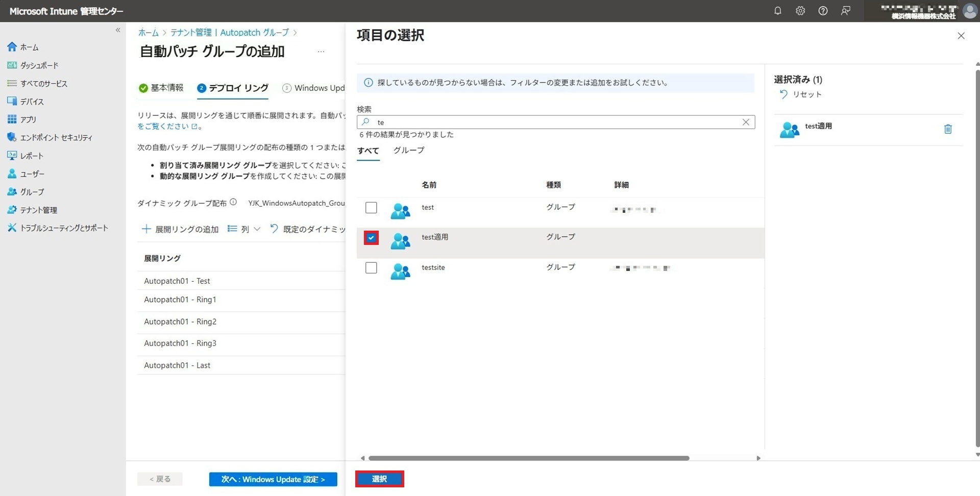Screen dimensions: 980x496
Task: Open グループ in sidebar
Action: click(x=26, y=192)
